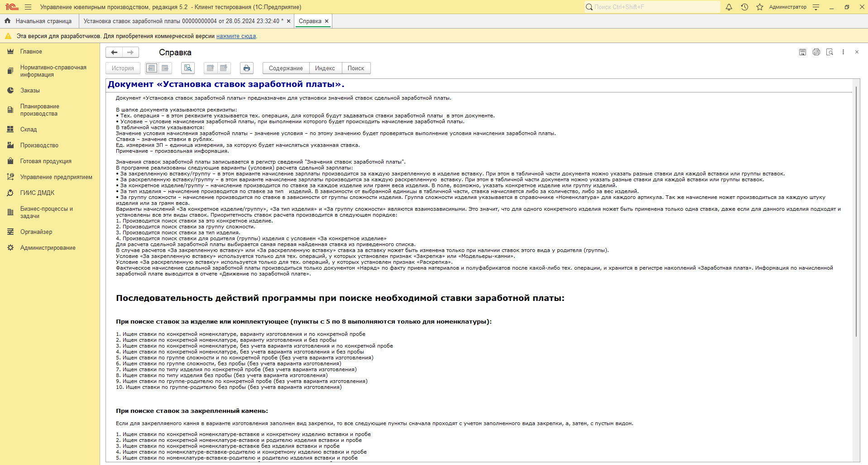868x465 pixels.
Task: Click the Нормативно-справочная информация icon
Action: coord(10,71)
